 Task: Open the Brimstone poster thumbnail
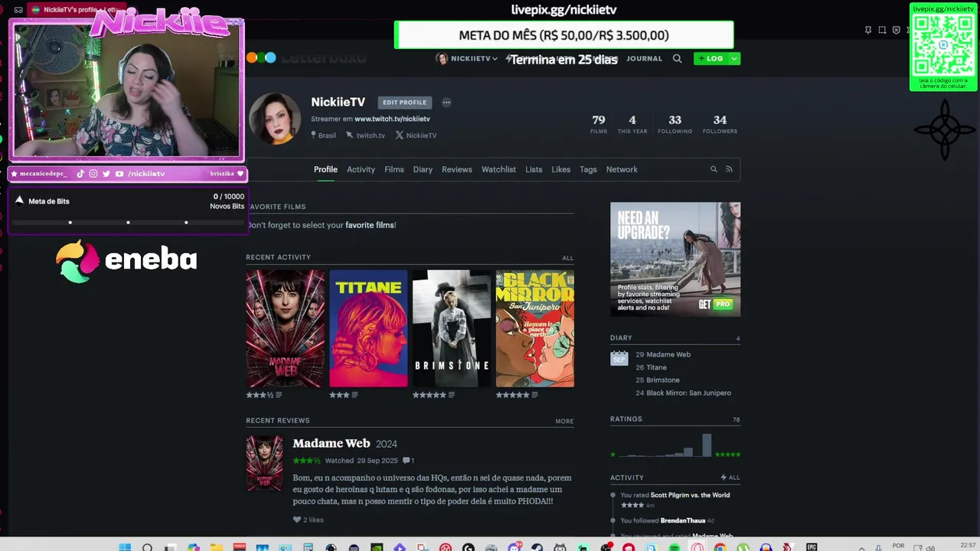click(x=452, y=328)
